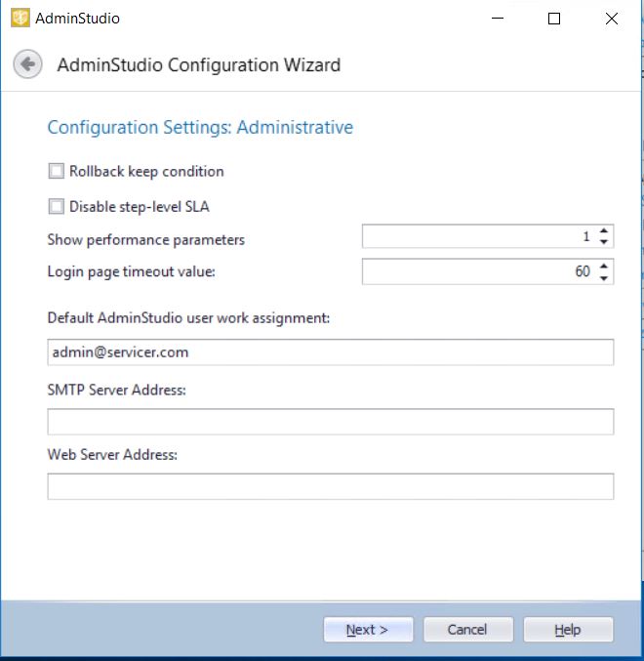Click the Cancel button
644x661 pixels.
coord(468,630)
